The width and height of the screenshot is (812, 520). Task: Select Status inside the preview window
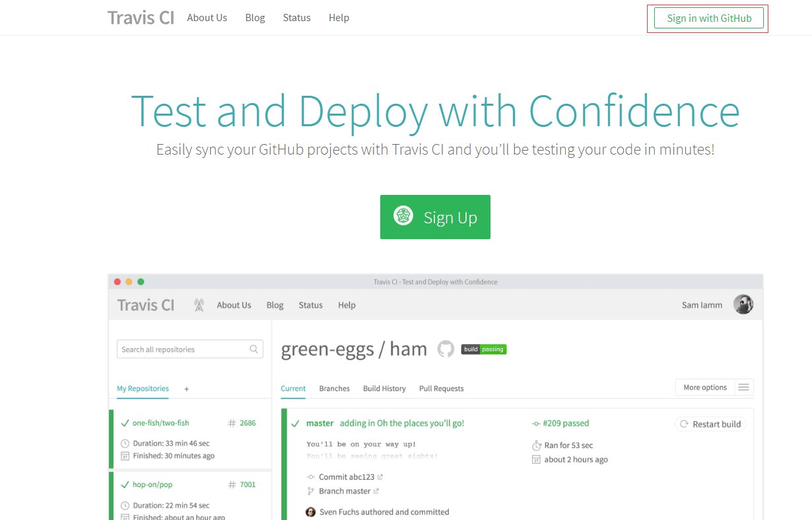pyautogui.click(x=310, y=305)
